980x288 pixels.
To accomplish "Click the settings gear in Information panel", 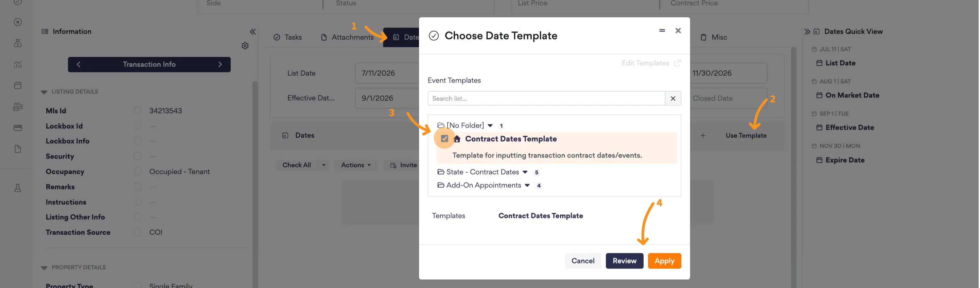I will tap(245, 45).
